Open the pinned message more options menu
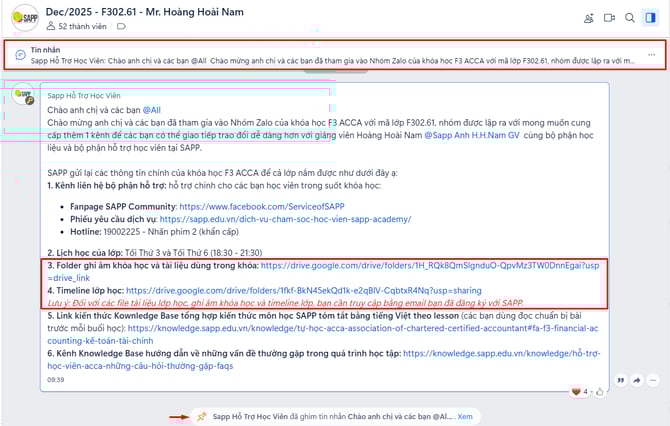The image size is (670, 426). click(x=652, y=54)
